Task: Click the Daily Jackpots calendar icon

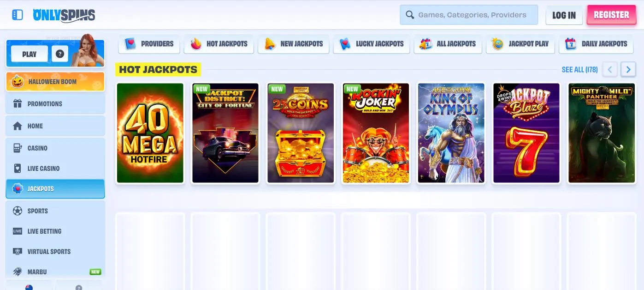Action: click(x=570, y=44)
